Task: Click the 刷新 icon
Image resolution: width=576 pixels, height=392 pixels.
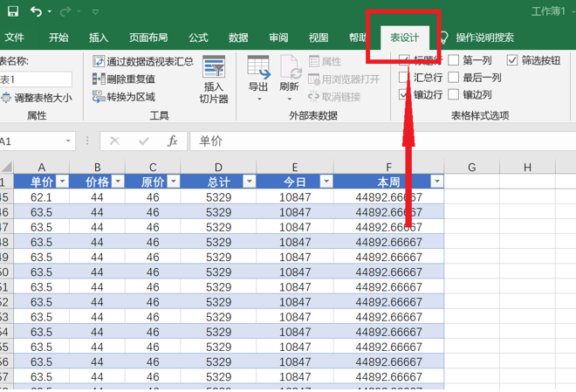Action: [x=291, y=67]
